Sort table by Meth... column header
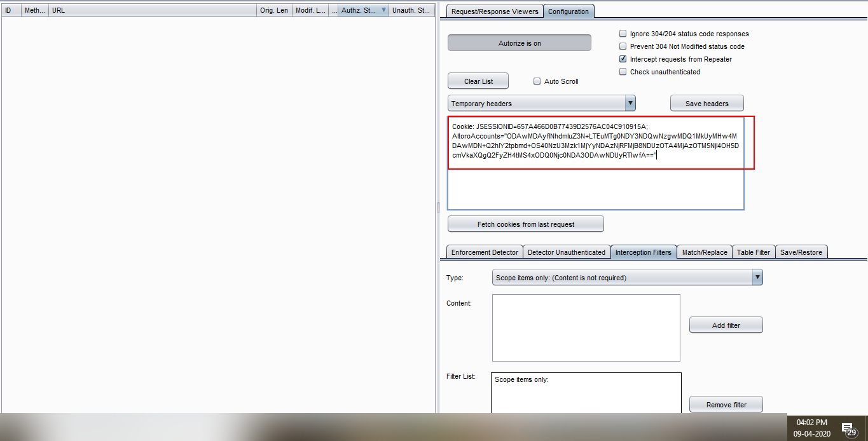868x441 pixels. tap(35, 10)
